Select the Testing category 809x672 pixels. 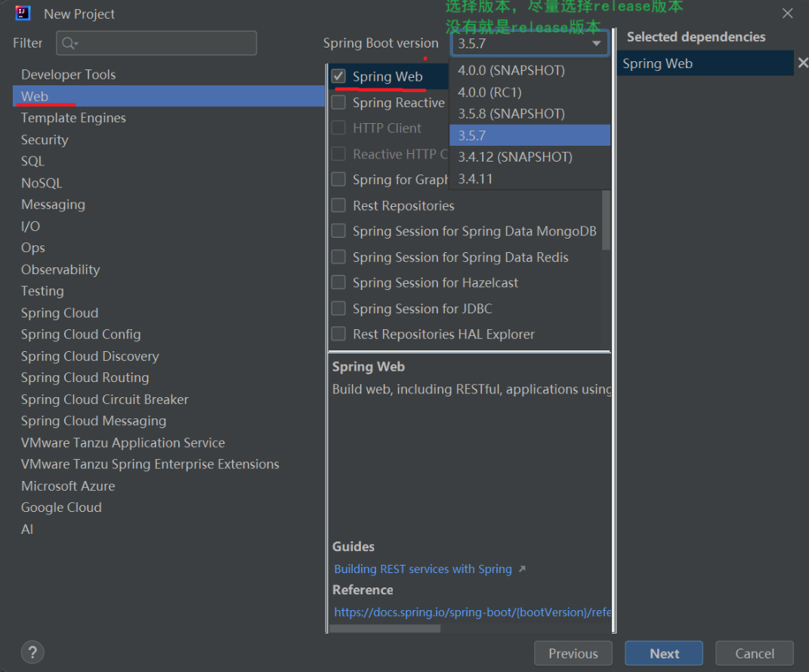click(x=168, y=291)
